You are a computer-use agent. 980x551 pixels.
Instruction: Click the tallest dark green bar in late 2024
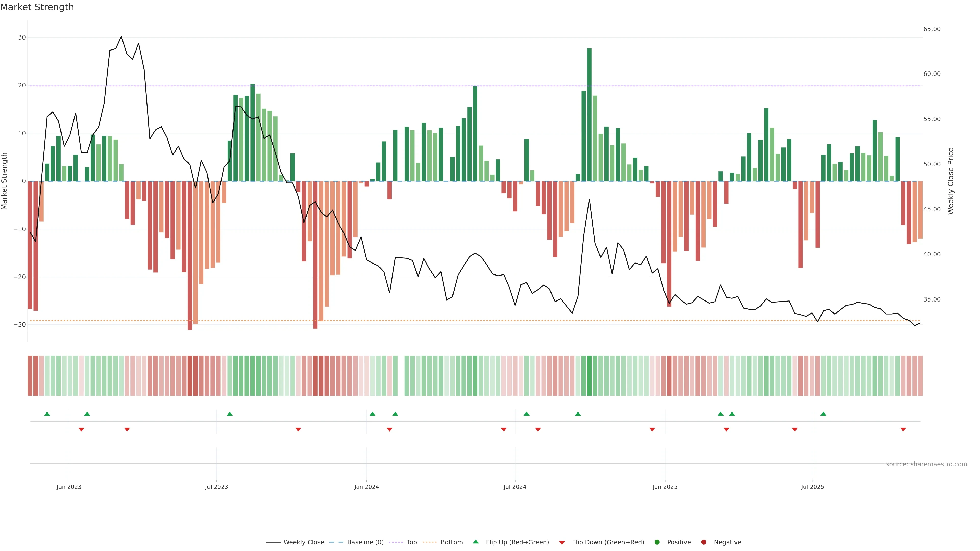pos(589,114)
